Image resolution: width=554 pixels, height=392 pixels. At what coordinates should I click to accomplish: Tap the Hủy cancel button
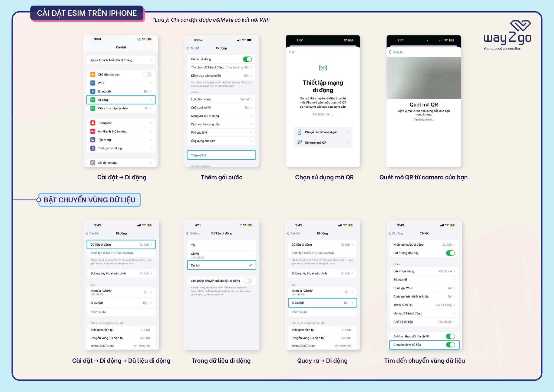tap(292, 52)
